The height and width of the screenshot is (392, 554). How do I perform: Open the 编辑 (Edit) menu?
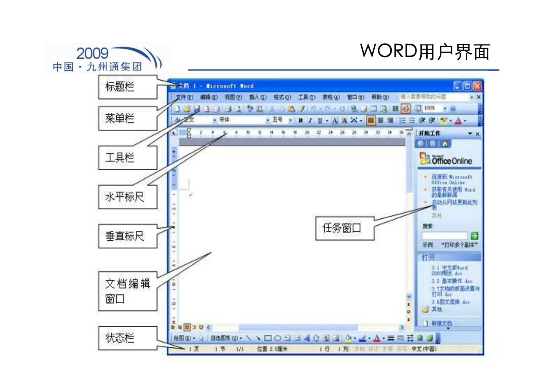[209, 97]
